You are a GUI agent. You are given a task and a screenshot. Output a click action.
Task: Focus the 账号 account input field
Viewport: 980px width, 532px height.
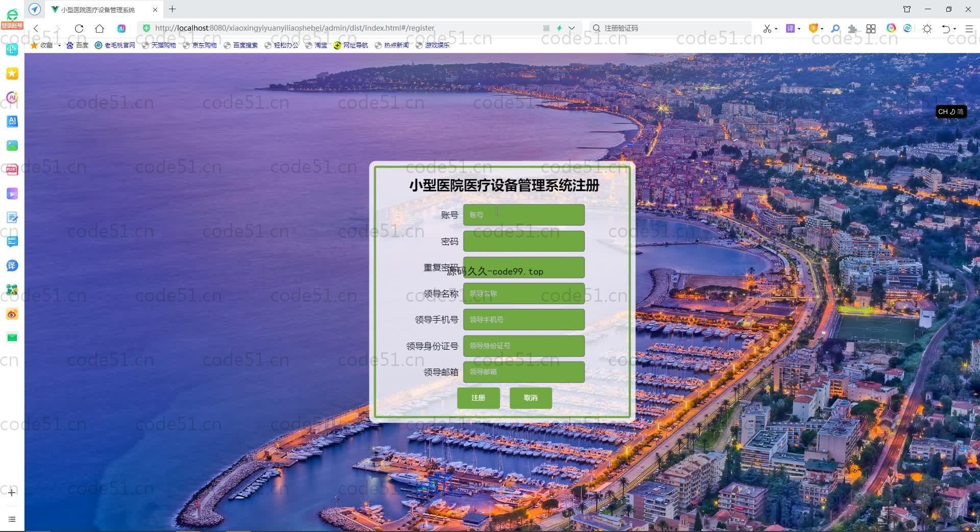524,215
